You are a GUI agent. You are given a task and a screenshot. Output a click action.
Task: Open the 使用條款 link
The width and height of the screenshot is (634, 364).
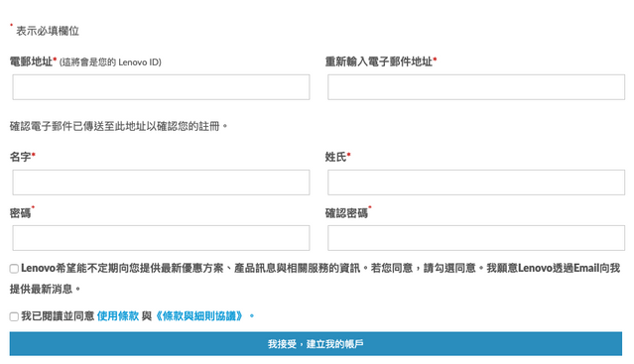pyautogui.click(x=118, y=316)
